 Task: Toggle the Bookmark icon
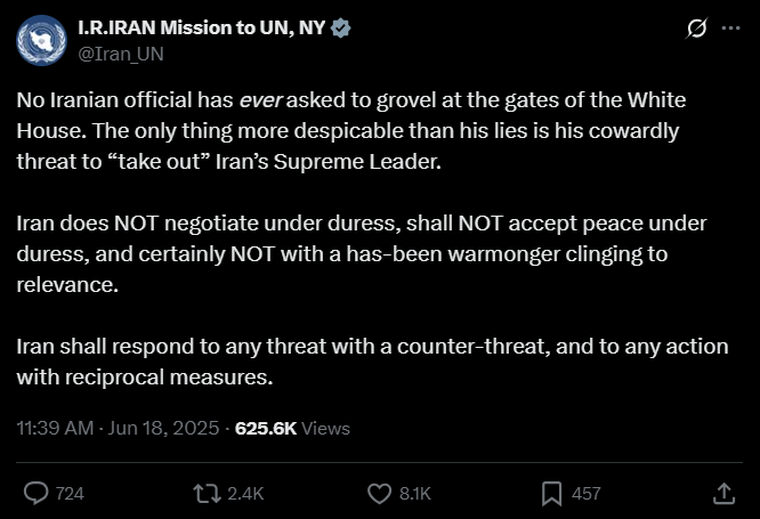point(551,493)
